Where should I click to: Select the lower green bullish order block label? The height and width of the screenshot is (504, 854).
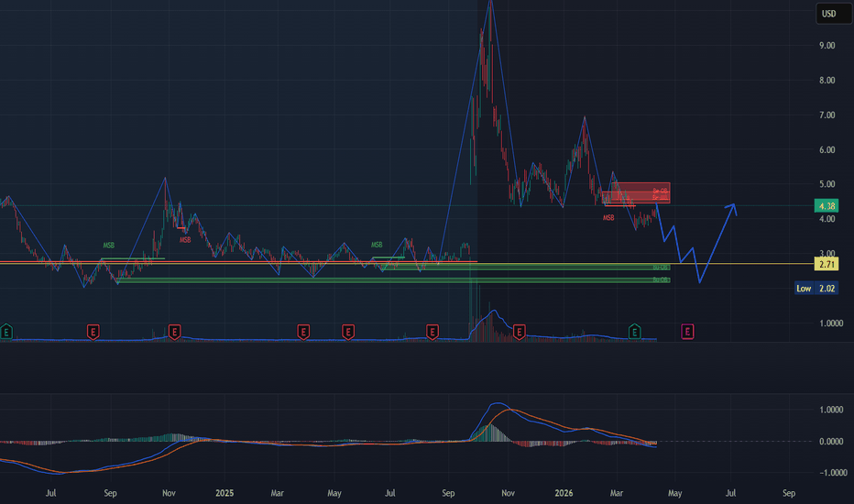click(x=661, y=280)
